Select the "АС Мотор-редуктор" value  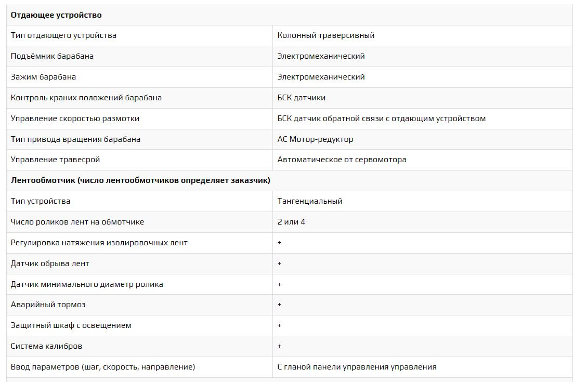click(x=315, y=139)
